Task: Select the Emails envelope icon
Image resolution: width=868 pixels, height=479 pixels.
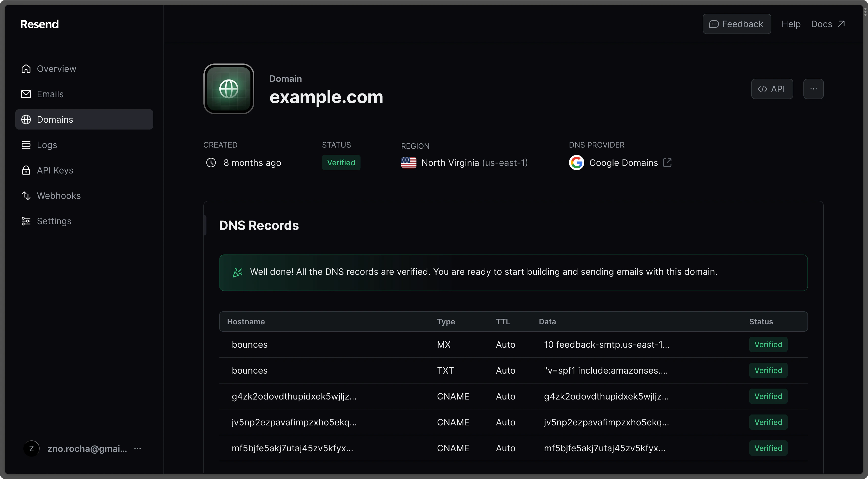Action: (26, 94)
